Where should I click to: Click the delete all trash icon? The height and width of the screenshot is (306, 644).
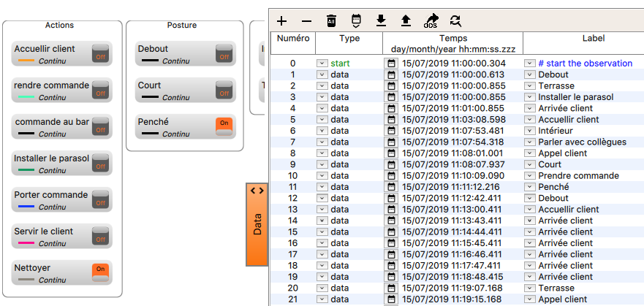coord(331,20)
